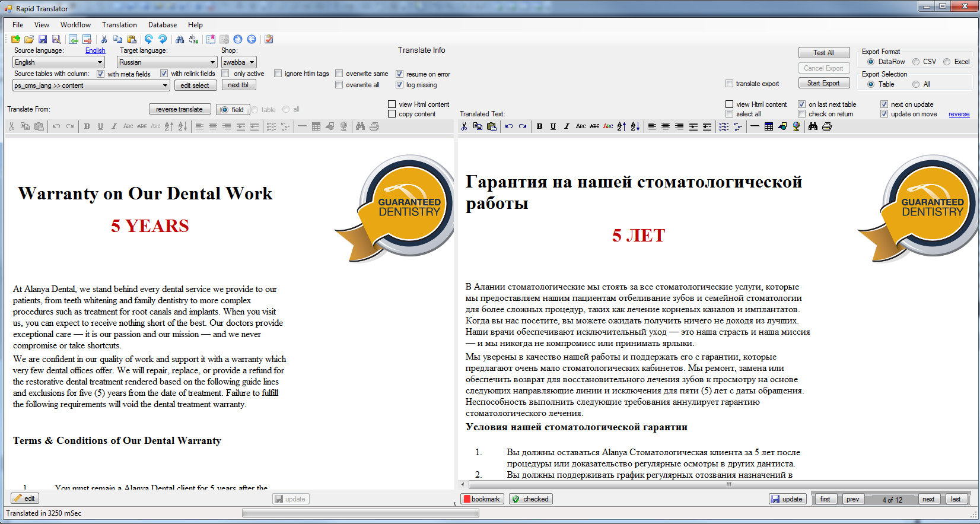980x524 pixels.
Task: Click the Save icon in main toolbar
Action: pos(43,39)
